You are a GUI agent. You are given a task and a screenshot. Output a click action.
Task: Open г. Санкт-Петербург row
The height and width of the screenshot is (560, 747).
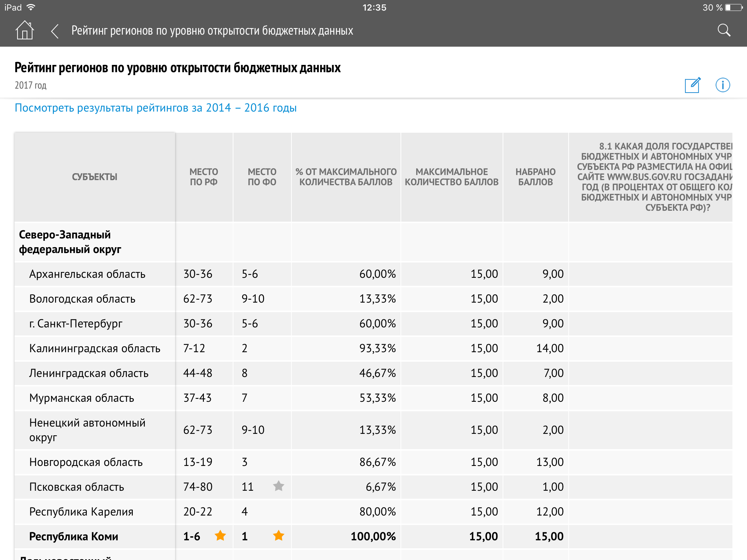pos(76,324)
